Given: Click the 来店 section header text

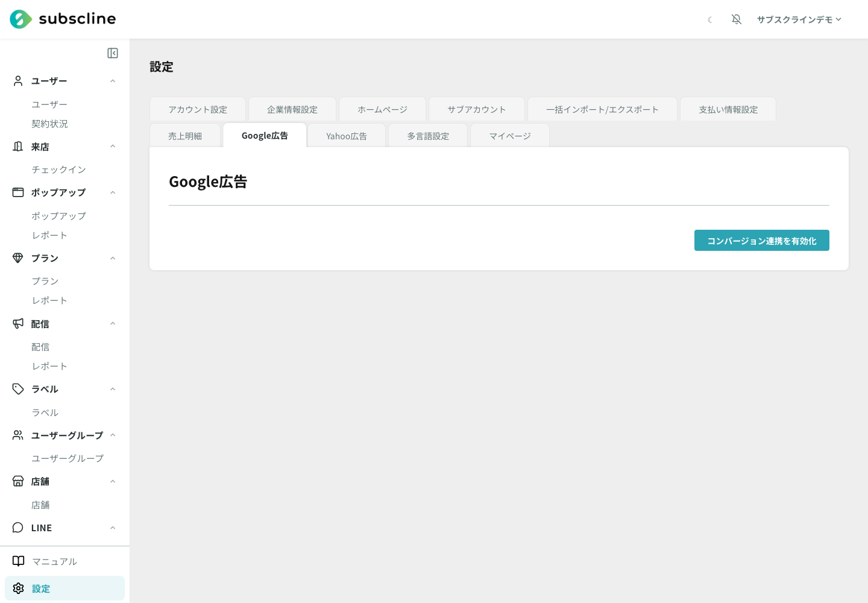Looking at the screenshot, I should [x=40, y=147].
